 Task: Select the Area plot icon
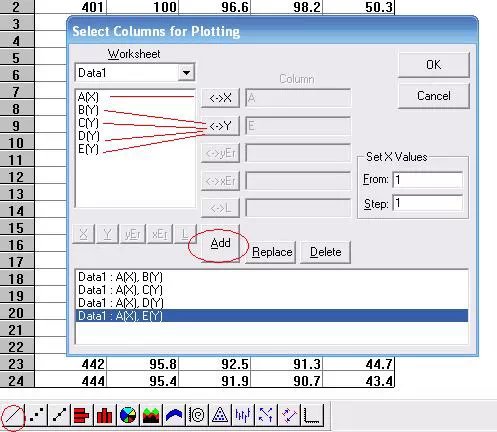(151, 415)
